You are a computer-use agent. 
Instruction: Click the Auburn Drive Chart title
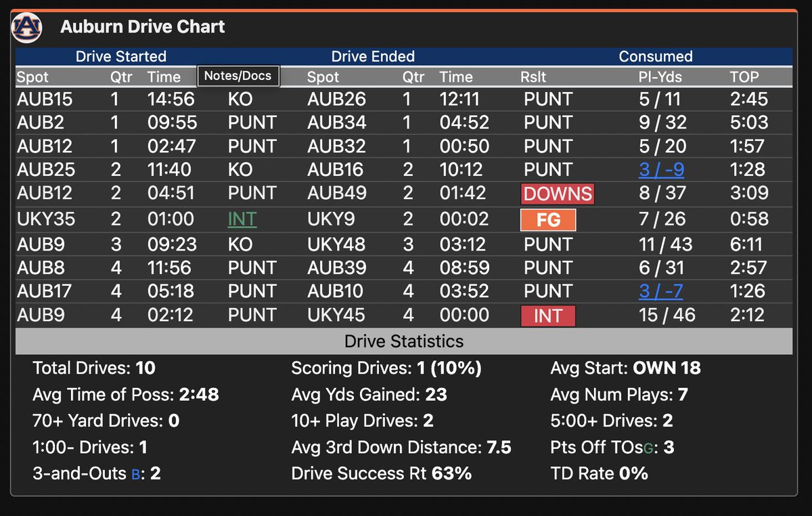[x=143, y=27]
